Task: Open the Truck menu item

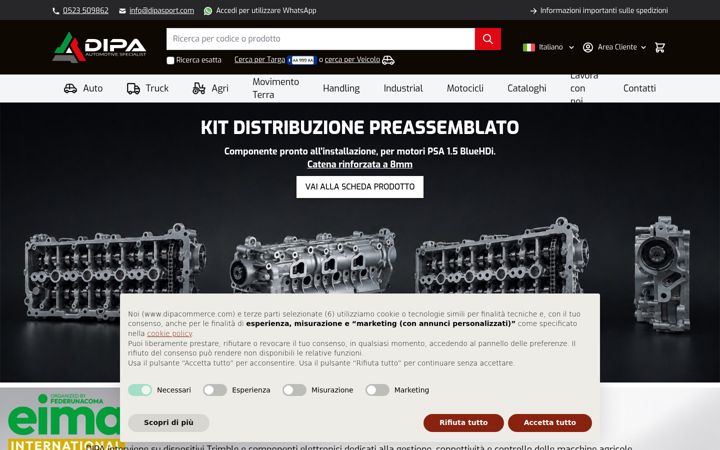Action: click(148, 88)
